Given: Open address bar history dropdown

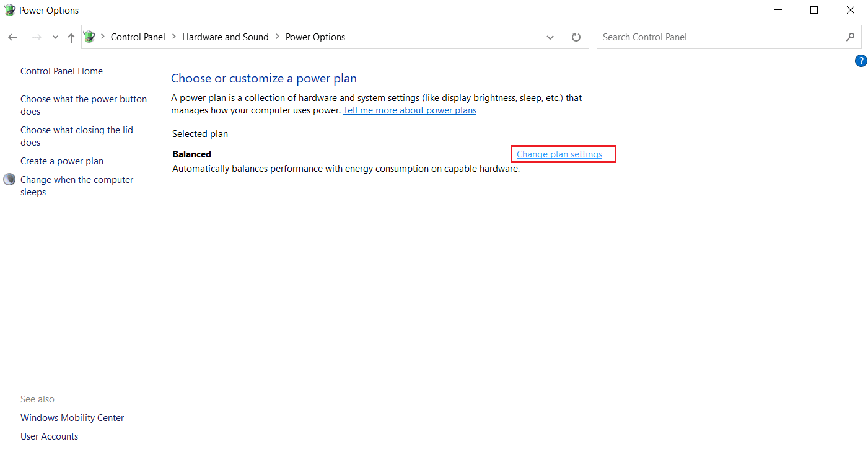Looking at the screenshot, I should [550, 37].
